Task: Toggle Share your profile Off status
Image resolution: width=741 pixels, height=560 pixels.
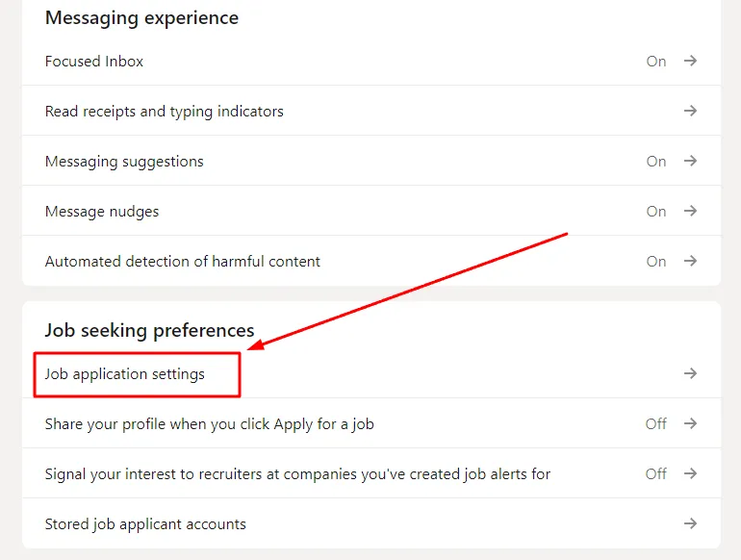Action: (656, 423)
